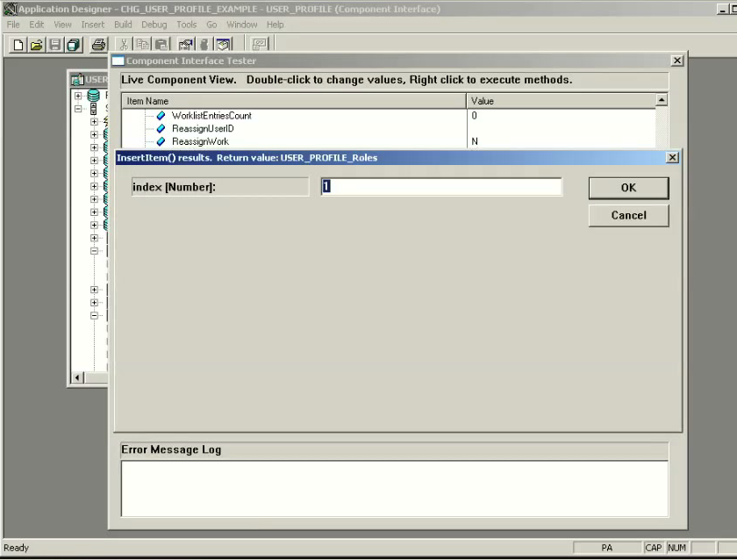Expand the node beside the database cylinder icon
Screen dimensions: 737x560
78,96
